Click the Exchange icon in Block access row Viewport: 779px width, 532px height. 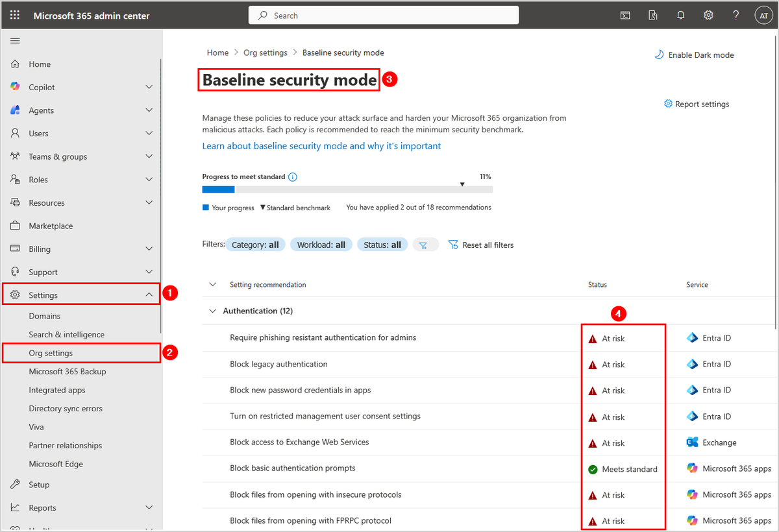pyautogui.click(x=692, y=442)
